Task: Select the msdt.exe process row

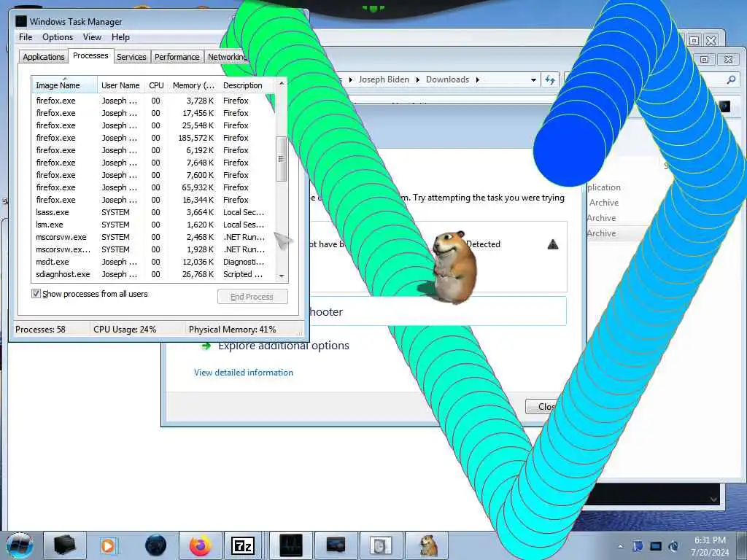Action: click(x=153, y=262)
